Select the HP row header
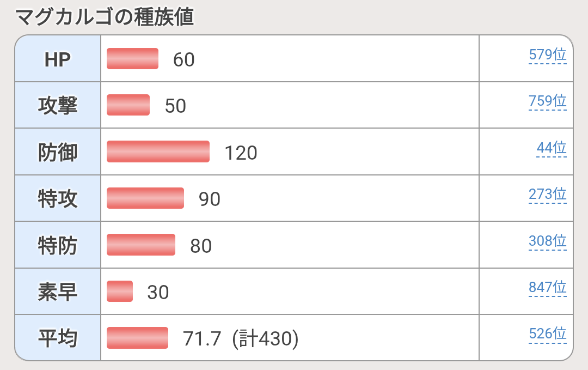Image resolution: width=588 pixels, height=370 pixels. pos(58,59)
